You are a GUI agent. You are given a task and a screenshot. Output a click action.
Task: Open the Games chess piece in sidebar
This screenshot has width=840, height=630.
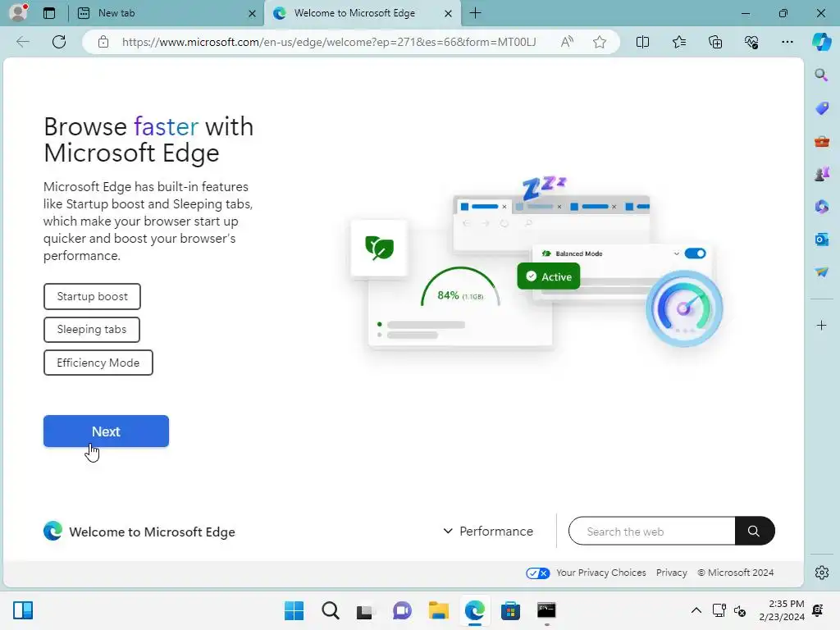coord(821,174)
